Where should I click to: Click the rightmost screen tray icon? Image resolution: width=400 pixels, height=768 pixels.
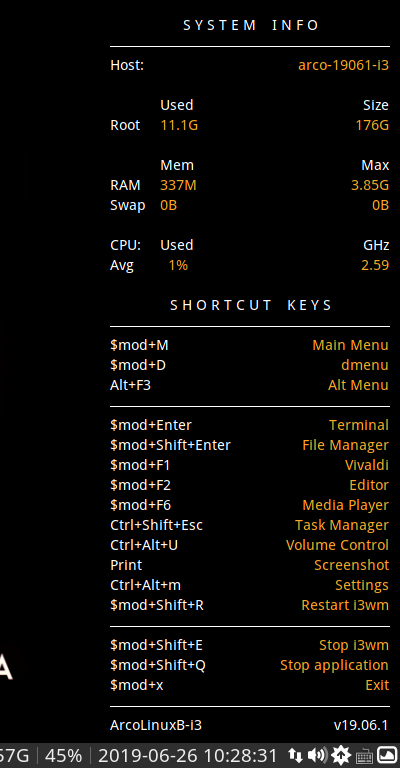pyautogui.click(x=387, y=755)
